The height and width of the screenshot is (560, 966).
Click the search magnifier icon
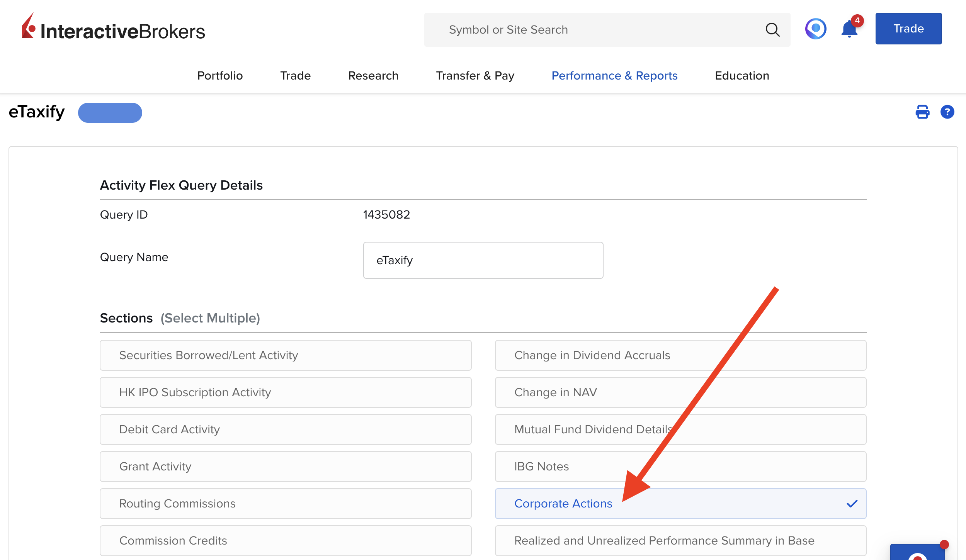[x=772, y=30]
